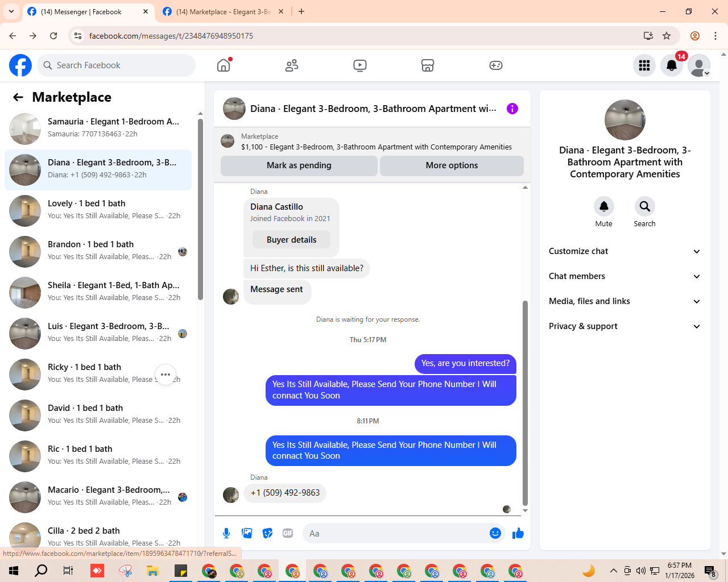Click More options button
This screenshot has width=728, height=582.
pos(452,165)
